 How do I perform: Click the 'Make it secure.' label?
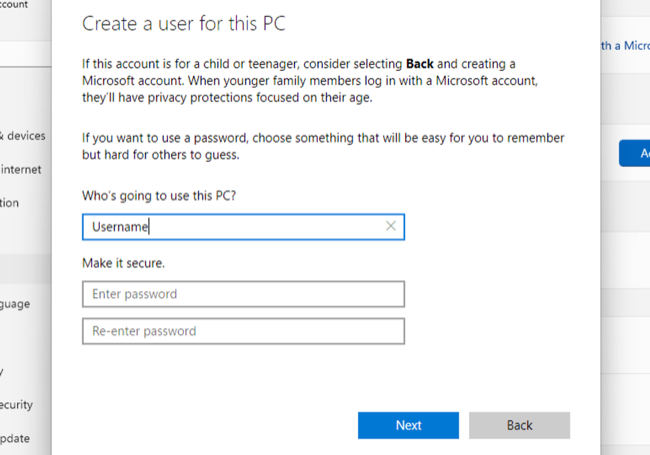[x=122, y=263]
